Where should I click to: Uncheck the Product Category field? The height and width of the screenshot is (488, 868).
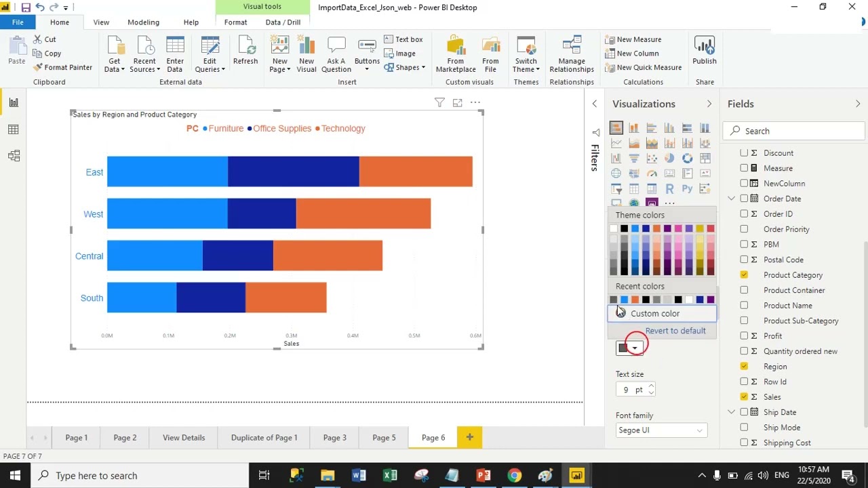[744, 274]
